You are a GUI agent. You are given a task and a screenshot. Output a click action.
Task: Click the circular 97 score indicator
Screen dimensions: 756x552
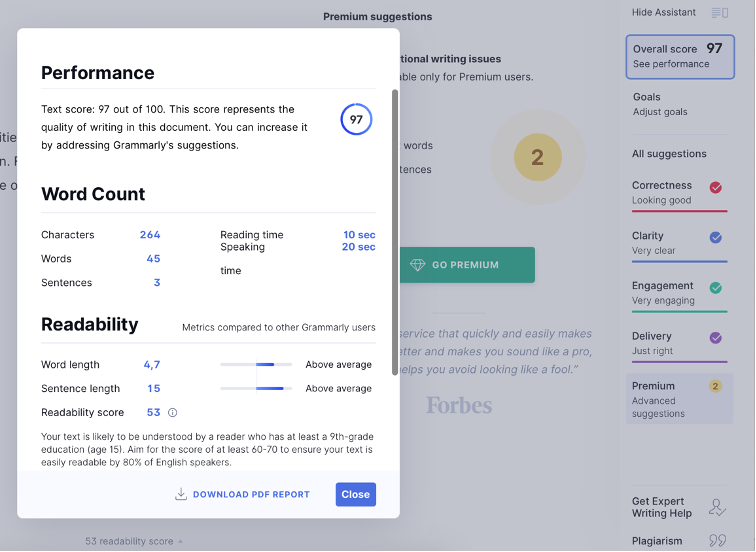click(356, 119)
